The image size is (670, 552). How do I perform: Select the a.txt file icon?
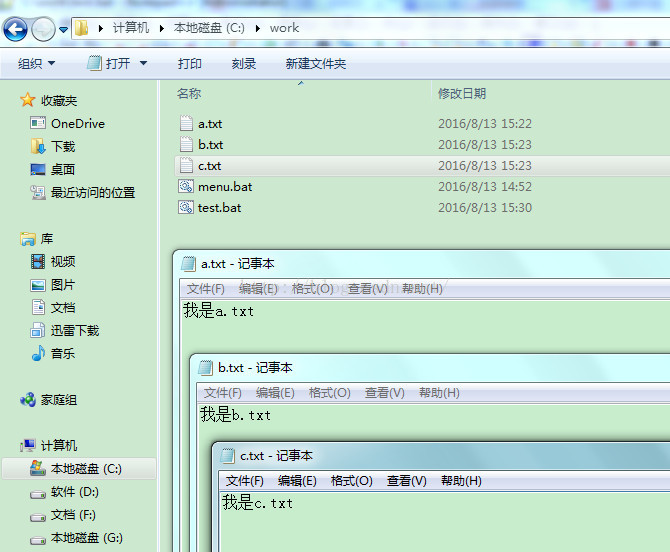(x=186, y=123)
